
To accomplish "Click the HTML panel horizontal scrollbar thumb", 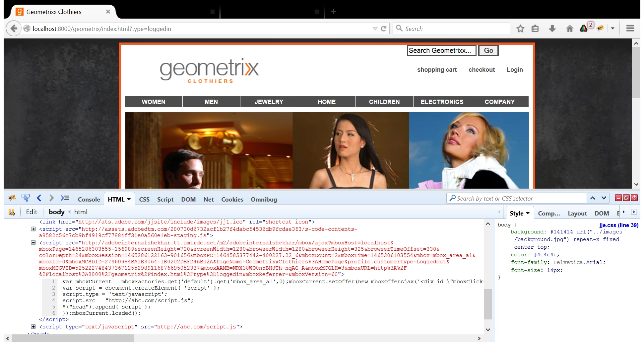I will [x=73, y=338].
